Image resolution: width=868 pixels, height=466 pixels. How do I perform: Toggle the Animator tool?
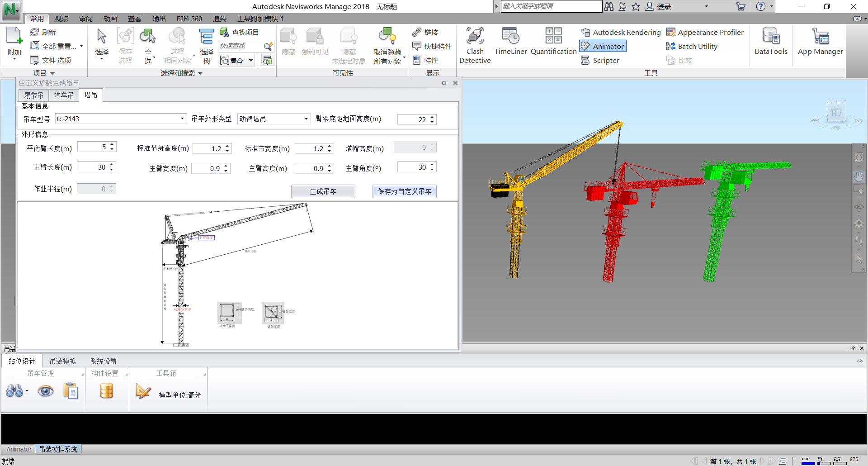pos(603,46)
